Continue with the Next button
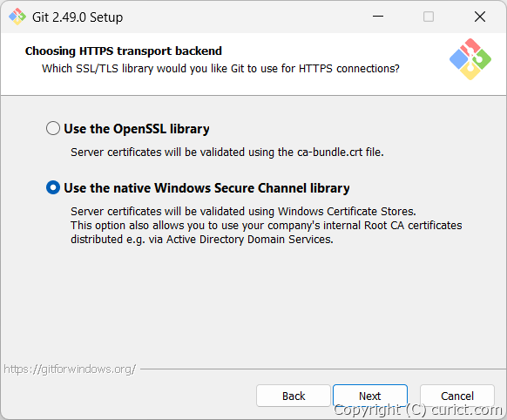The image size is (507, 420). [370, 396]
